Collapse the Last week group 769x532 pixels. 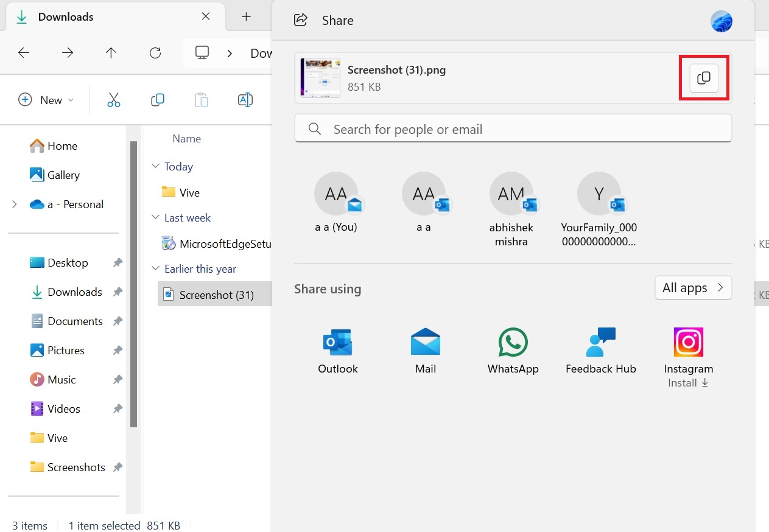155,217
